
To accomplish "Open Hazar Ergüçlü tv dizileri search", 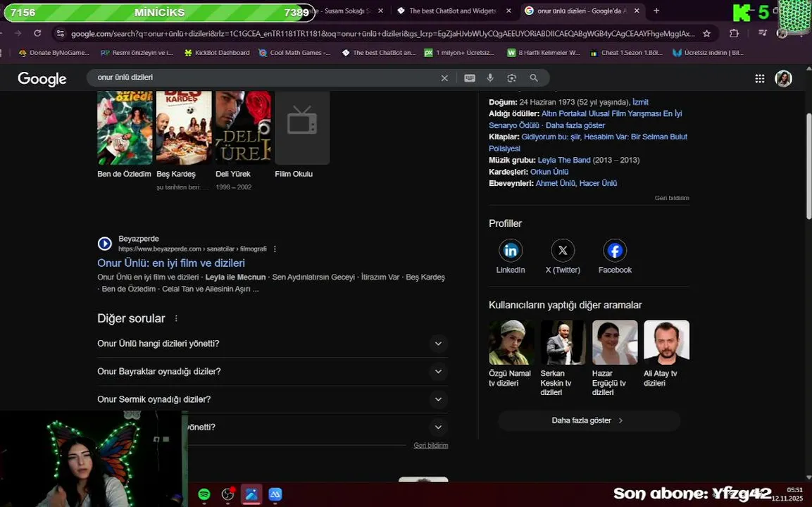I will click(x=614, y=358).
